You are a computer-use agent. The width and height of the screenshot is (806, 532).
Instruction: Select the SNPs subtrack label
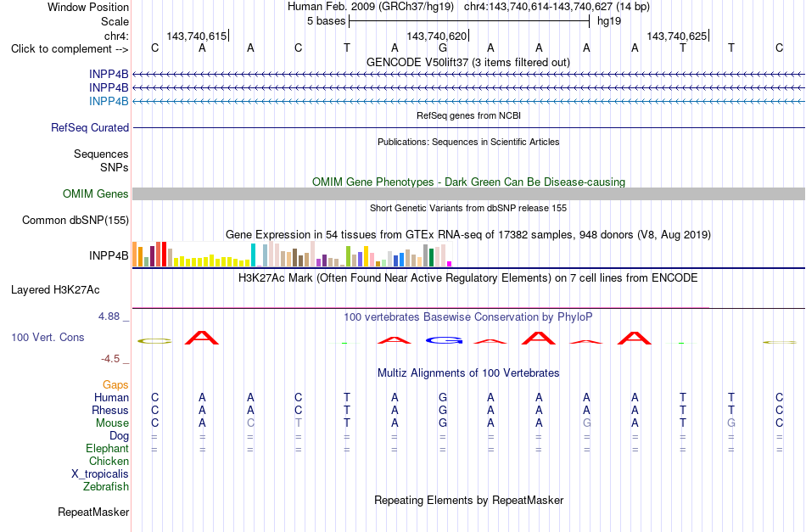tap(115, 167)
